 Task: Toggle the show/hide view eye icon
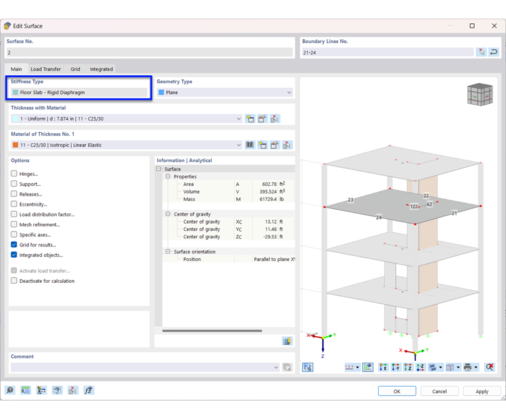[368, 367]
